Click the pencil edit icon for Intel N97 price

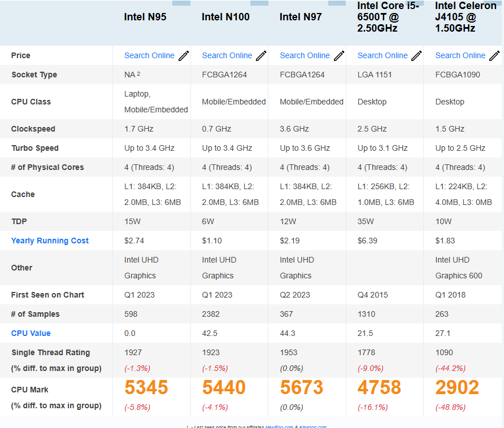coord(339,55)
